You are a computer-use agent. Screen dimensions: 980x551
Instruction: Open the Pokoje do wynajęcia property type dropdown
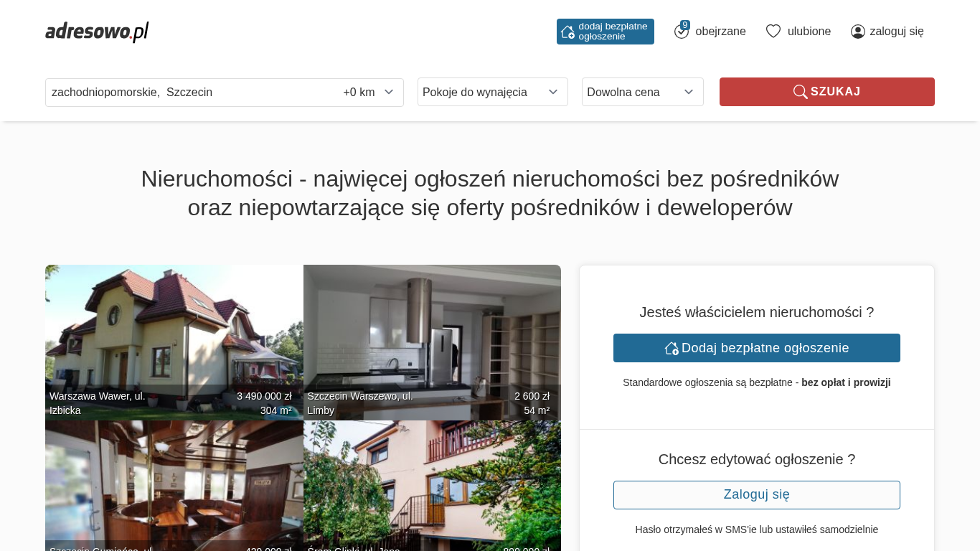coord(493,92)
